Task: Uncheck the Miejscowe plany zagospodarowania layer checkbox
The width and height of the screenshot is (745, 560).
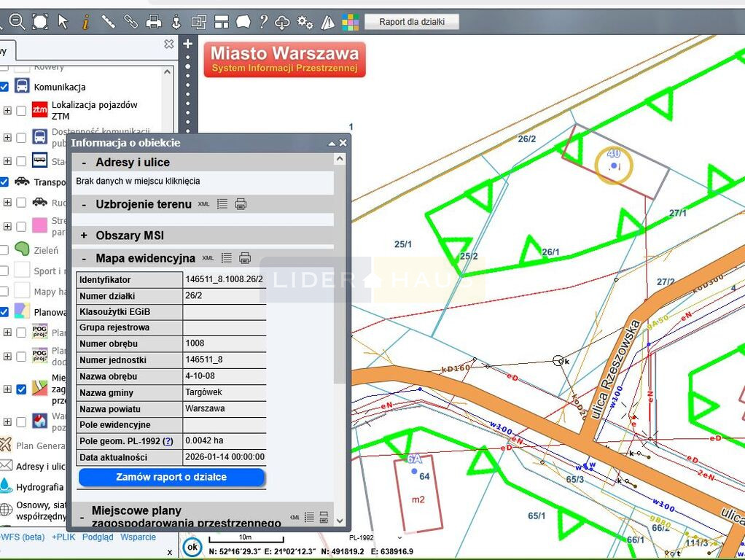Action: 21,389
